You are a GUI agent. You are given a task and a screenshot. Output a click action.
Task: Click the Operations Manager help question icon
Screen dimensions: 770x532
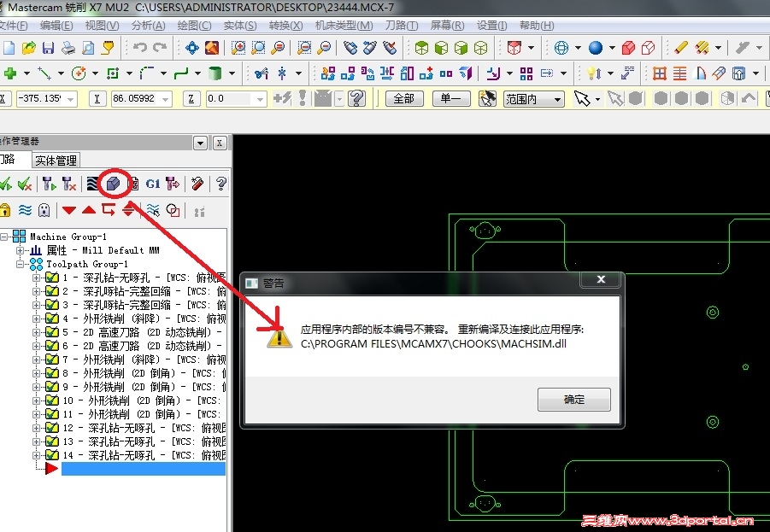[221, 184]
